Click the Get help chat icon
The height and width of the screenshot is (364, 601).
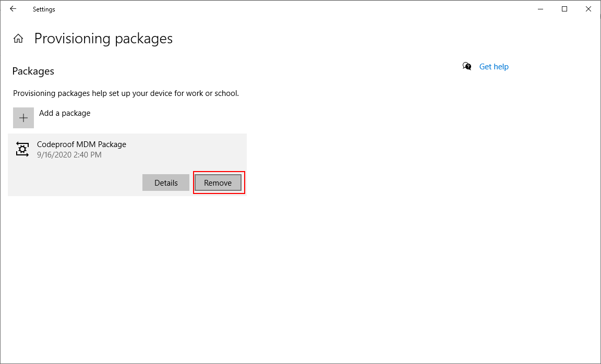(467, 66)
